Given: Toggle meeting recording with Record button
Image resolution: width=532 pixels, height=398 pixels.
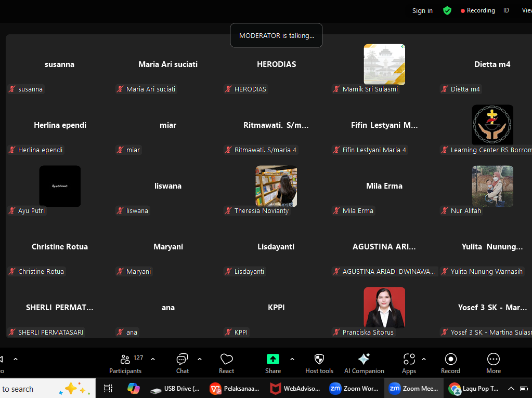Looking at the screenshot, I should (x=450, y=363).
